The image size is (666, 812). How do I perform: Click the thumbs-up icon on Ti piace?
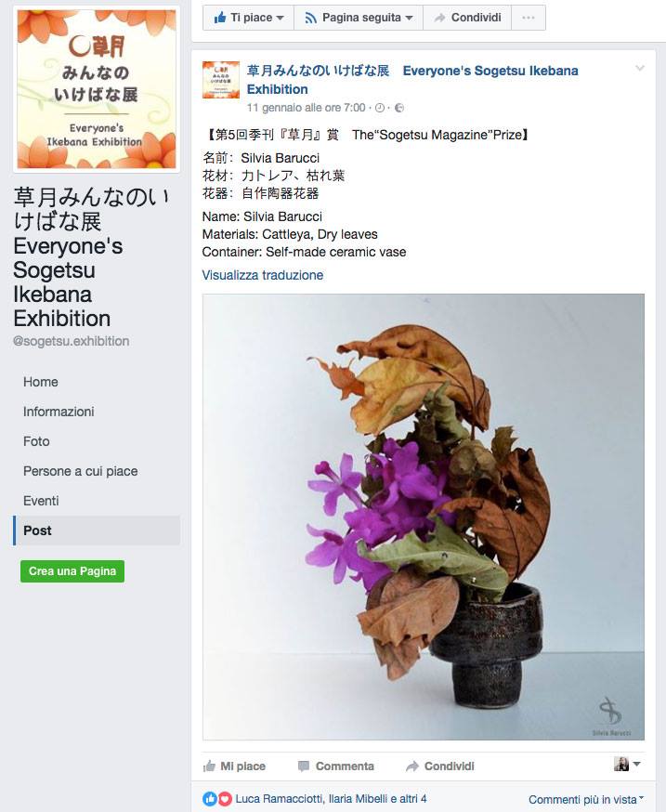tap(220, 17)
